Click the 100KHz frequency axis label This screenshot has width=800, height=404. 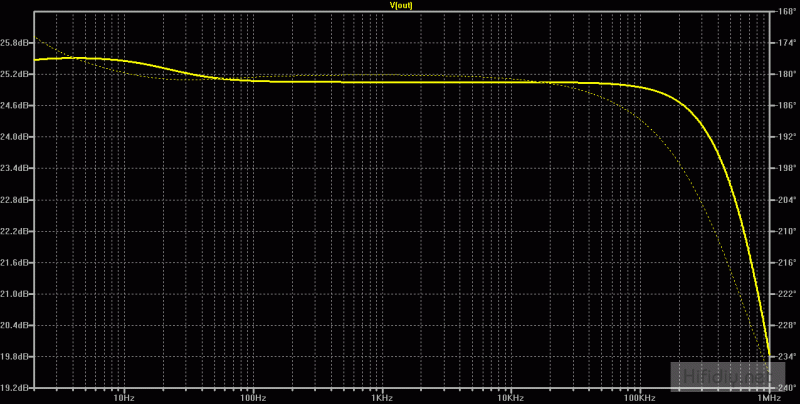(x=638, y=397)
